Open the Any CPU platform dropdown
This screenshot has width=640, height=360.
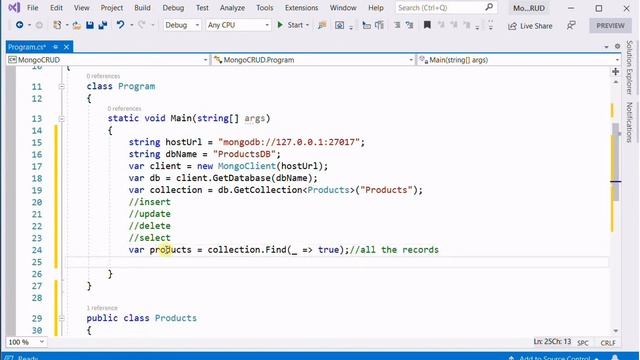click(238, 25)
